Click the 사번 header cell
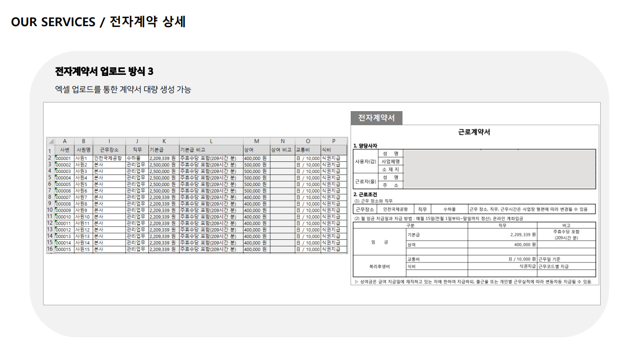 coord(64,150)
